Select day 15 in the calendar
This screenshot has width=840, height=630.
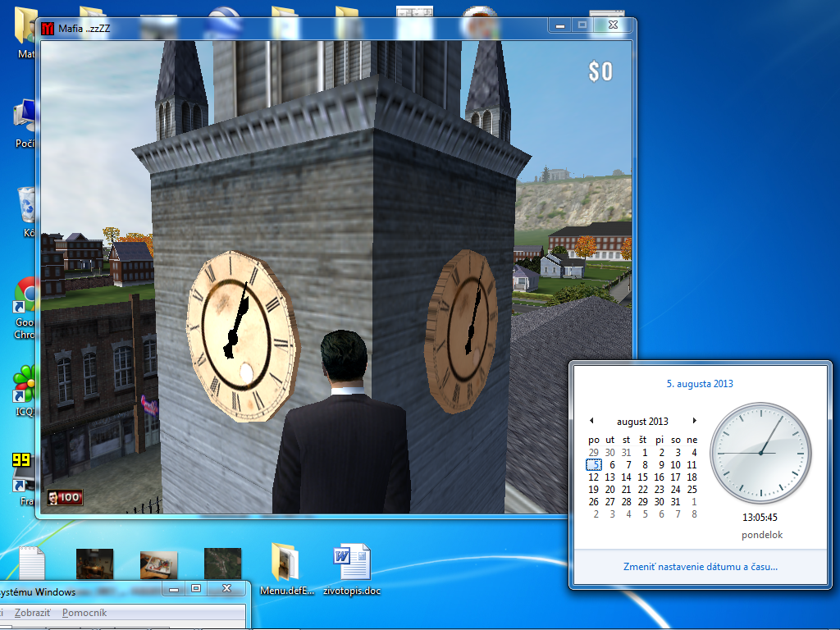(x=642, y=477)
